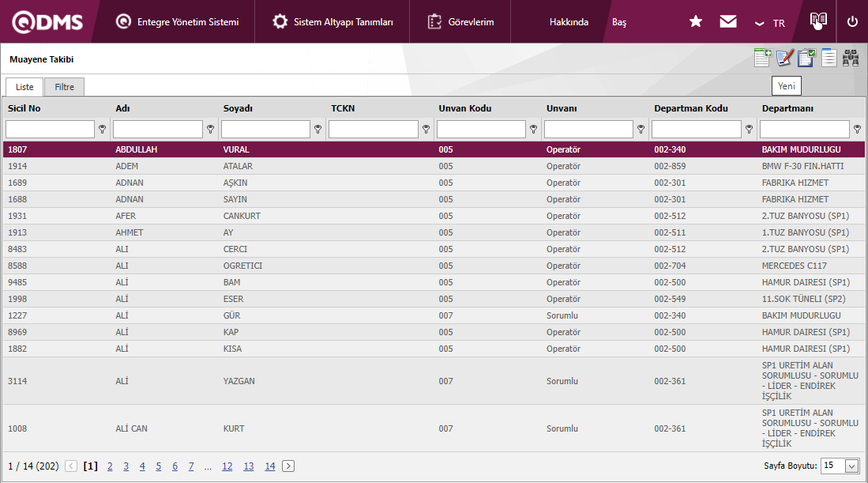868x483 pixels.
Task: Click the clipboard with green checkmark icon
Action: tap(806, 58)
